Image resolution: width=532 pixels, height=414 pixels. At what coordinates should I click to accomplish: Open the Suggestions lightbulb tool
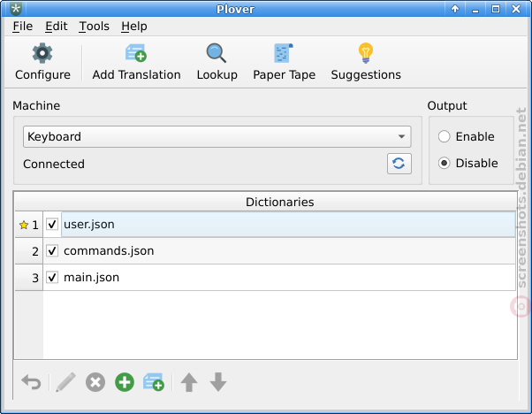pyautogui.click(x=365, y=53)
